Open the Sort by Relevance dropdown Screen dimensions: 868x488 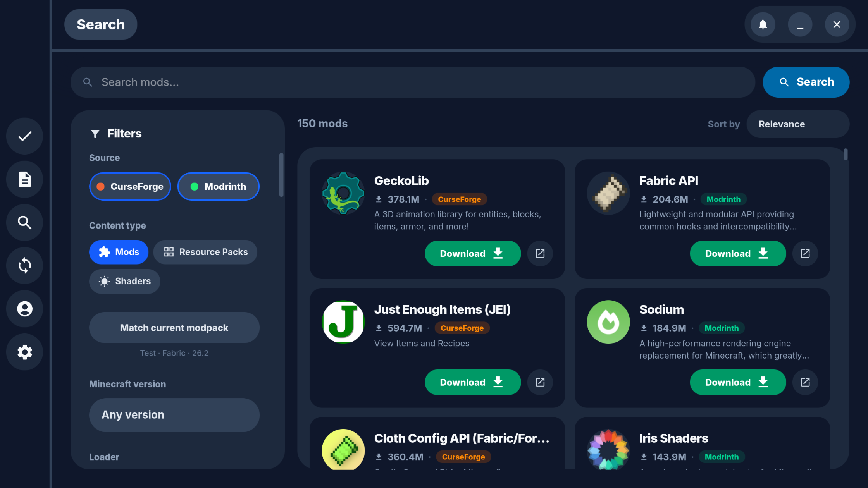click(798, 124)
